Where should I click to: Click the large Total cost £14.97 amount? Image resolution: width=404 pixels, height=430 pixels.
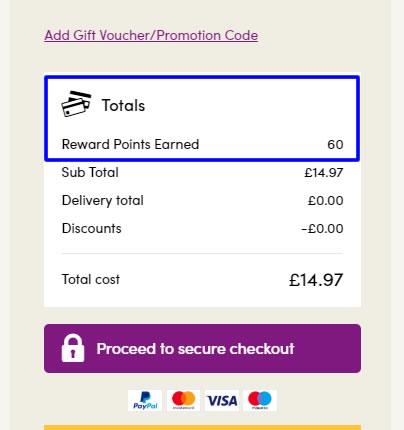316,280
